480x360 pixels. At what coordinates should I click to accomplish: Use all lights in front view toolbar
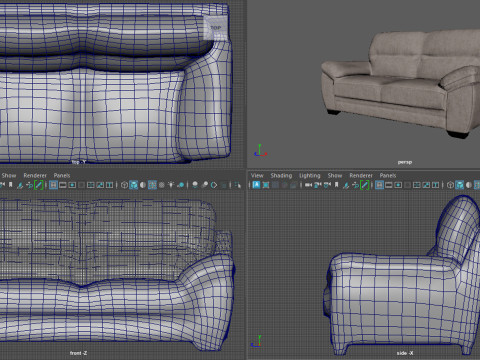coord(171,185)
